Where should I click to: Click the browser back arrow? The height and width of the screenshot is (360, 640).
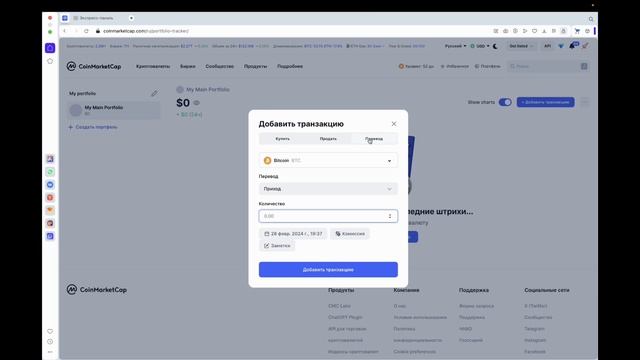64,31
